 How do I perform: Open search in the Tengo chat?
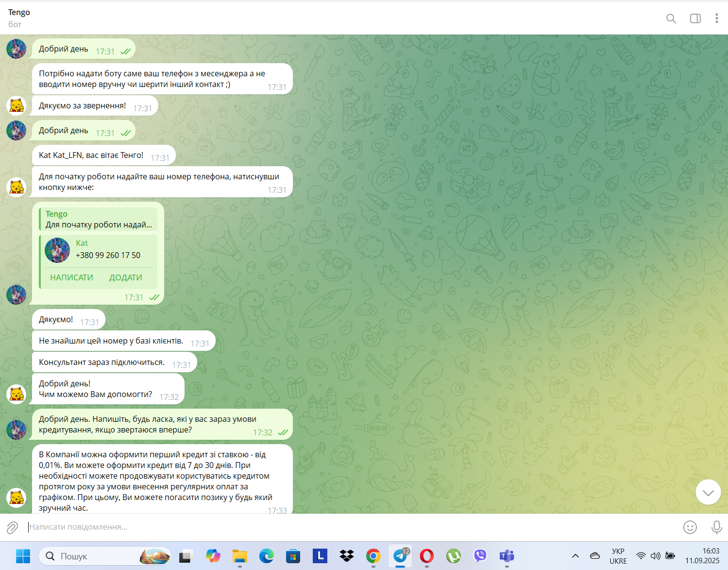click(671, 18)
